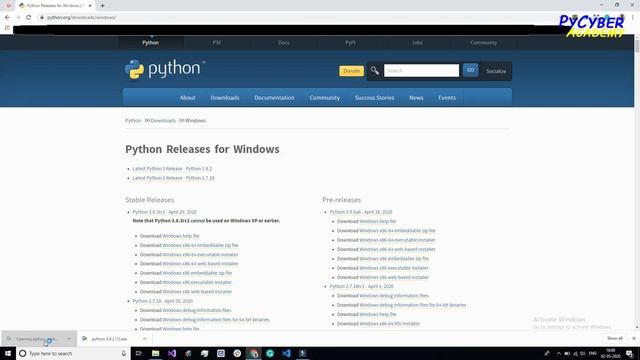Download stable Windows x86-64 embeddable zip file
Image resolution: width=640 pixels, height=360 pixels.
point(200,245)
